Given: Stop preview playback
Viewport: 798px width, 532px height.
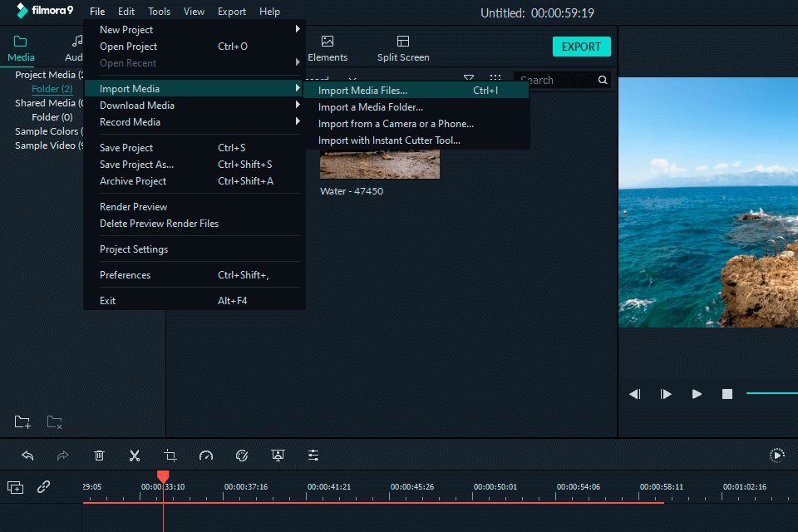Looking at the screenshot, I should pos(727,393).
